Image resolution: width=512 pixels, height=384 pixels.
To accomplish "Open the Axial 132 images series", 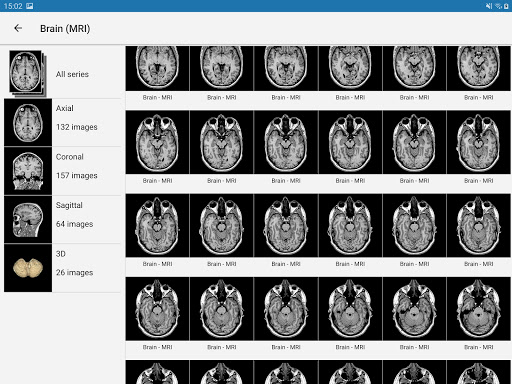I will coord(62,122).
